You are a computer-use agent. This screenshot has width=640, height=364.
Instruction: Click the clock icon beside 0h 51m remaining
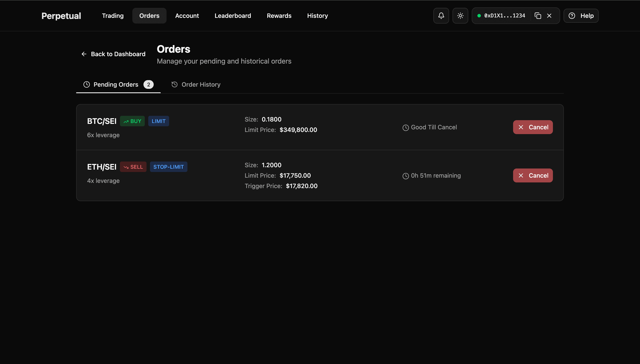pyautogui.click(x=406, y=176)
